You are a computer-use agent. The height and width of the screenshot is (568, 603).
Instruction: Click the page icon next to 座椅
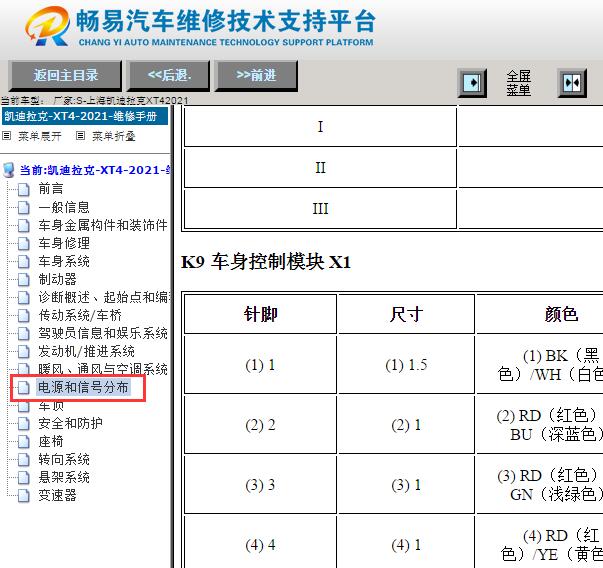[x=24, y=441]
